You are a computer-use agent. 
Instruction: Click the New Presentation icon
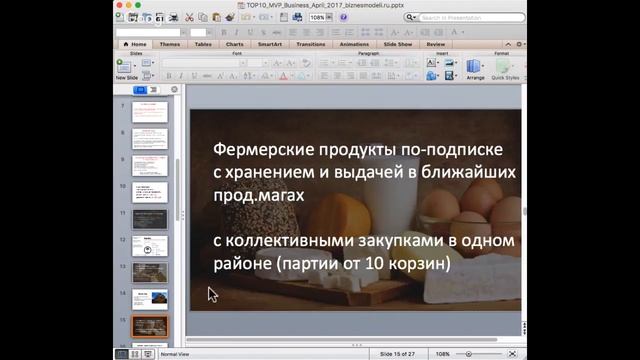click(120, 17)
